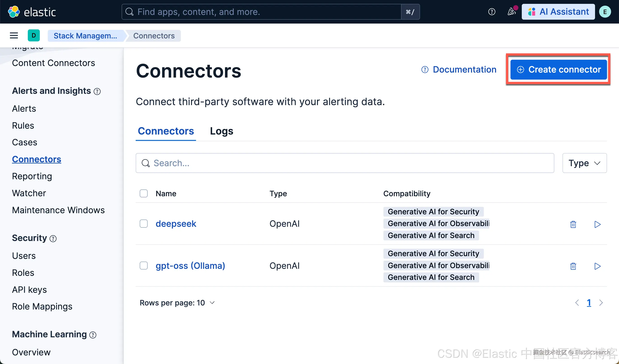Click the D space selector badge

[x=34, y=36]
